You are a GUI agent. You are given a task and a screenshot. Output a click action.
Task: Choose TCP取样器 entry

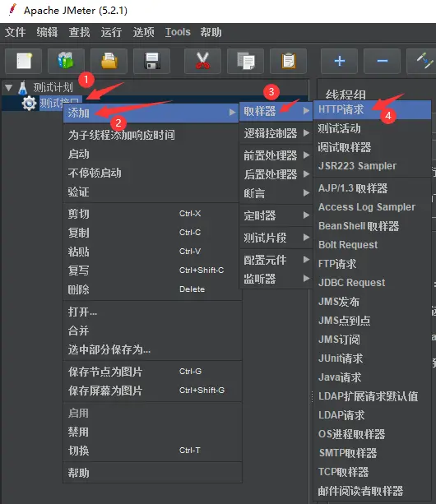point(372,472)
